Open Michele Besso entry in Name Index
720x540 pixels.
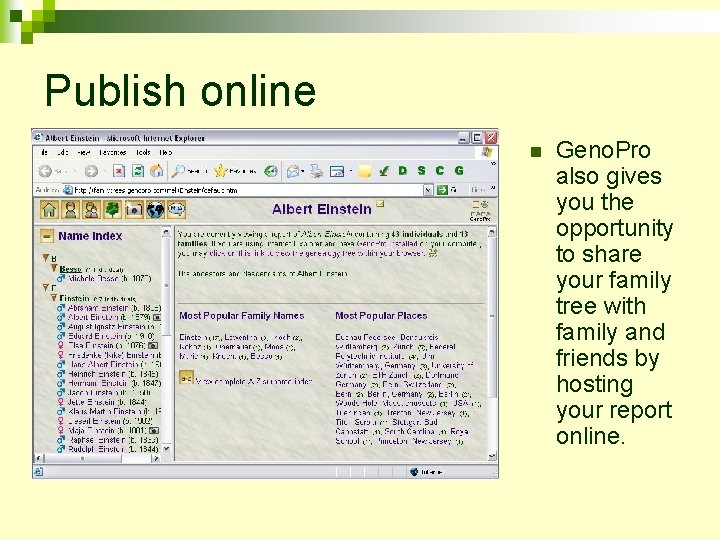click(110, 278)
